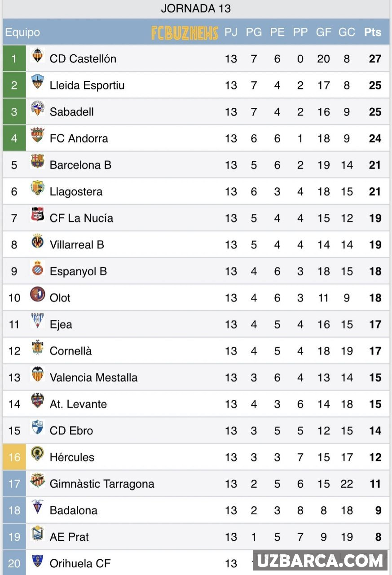The width and height of the screenshot is (392, 575).
Task: Sort table by Pts column header
Action: (x=373, y=32)
